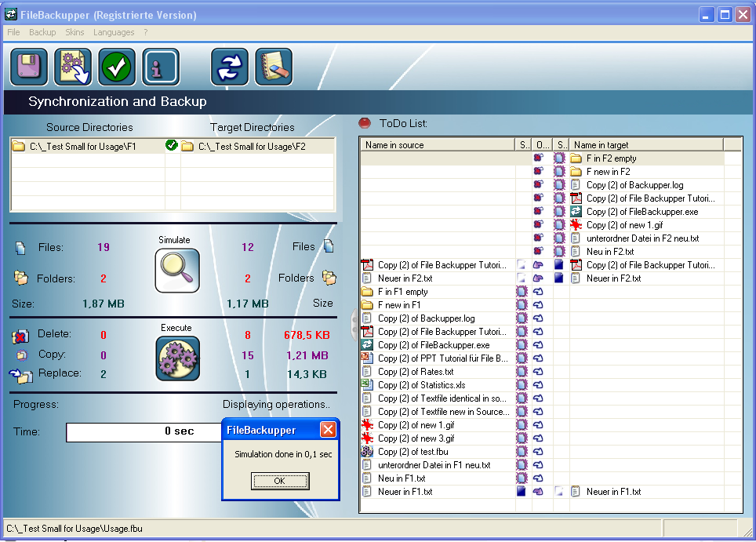Run the Execute gears button
The height and width of the screenshot is (542, 756).
tap(178, 358)
